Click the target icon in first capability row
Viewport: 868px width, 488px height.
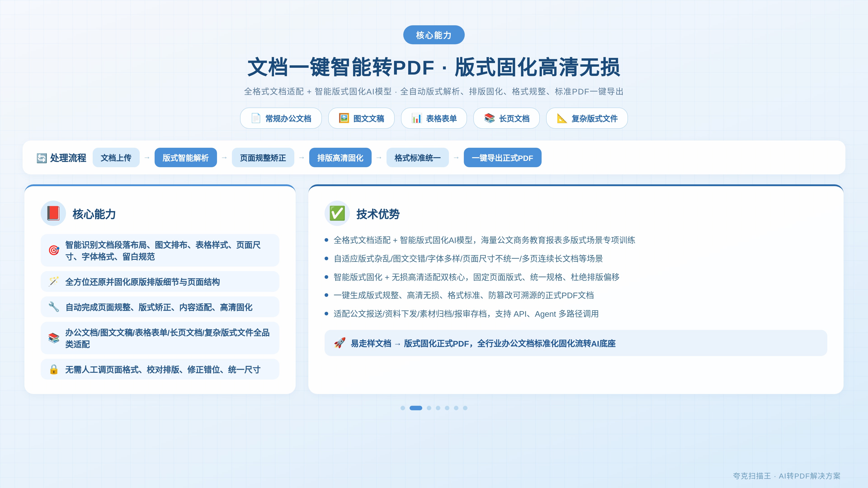pos(54,250)
